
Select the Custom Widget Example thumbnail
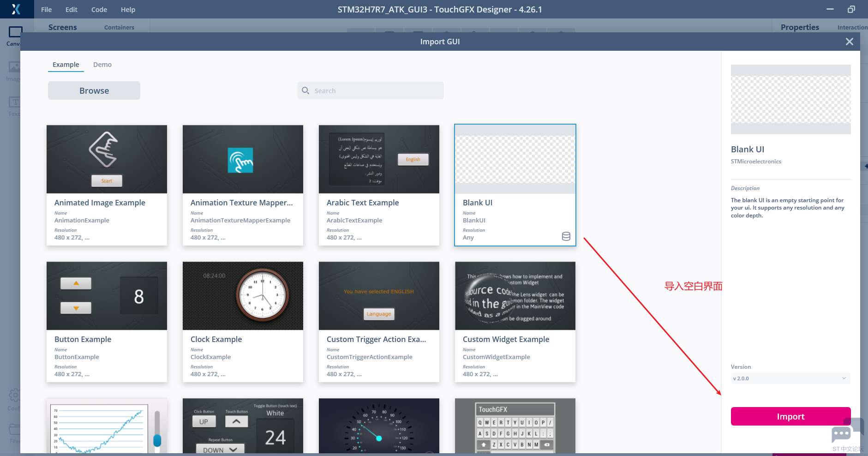pyautogui.click(x=515, y=296)
